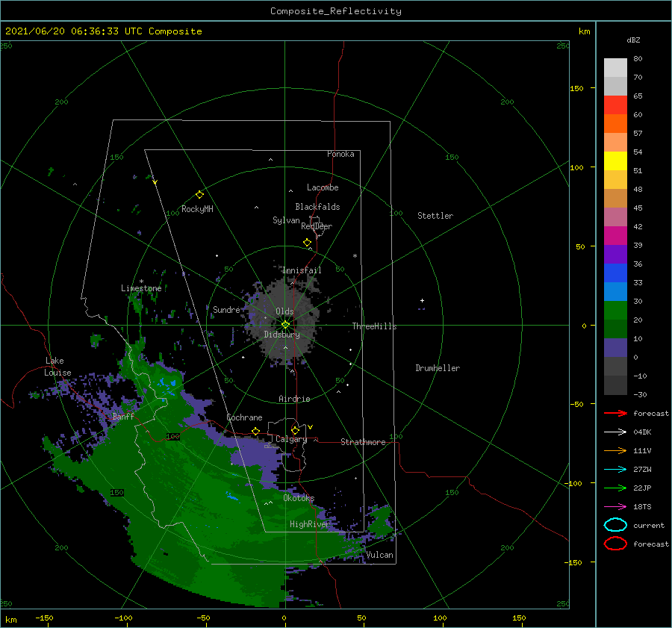
Task: Click the Lake Louise label
Action: (58, 367)
